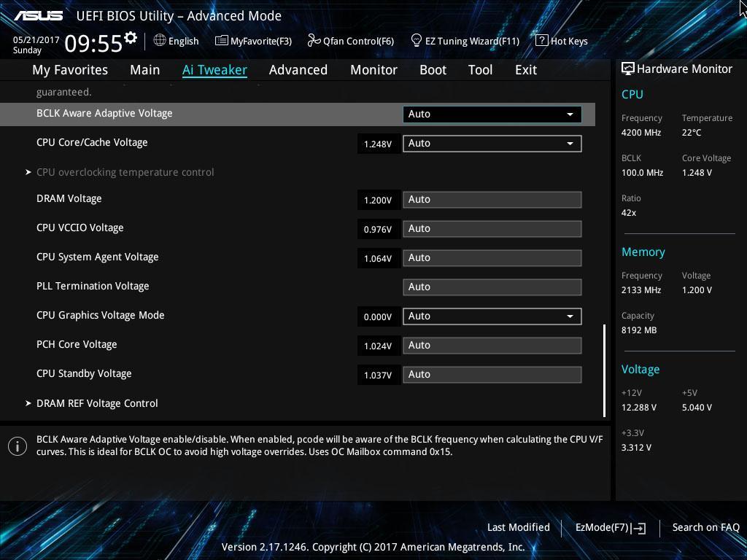The image size is (747, 560).
Task: Select the CPU Standby Voltage label
Action: click(x=84, y=374)
